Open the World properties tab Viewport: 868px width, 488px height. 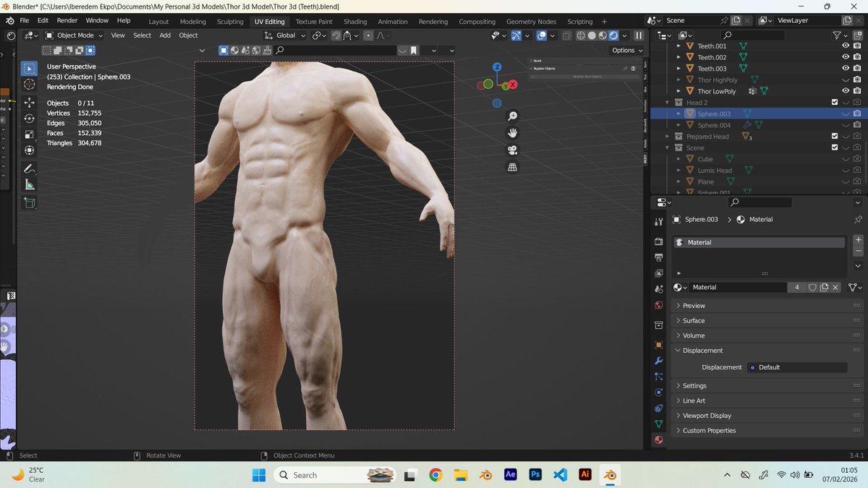658,305
